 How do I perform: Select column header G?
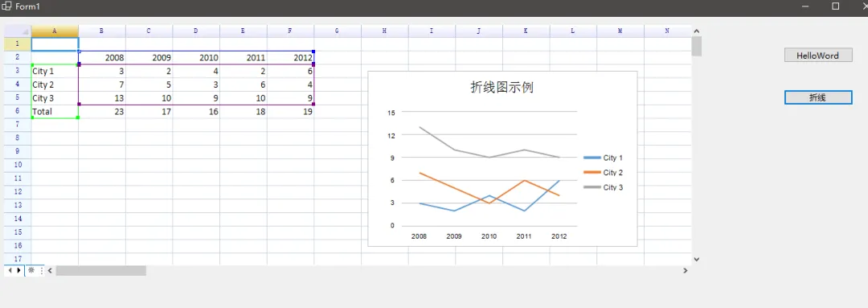338,31
